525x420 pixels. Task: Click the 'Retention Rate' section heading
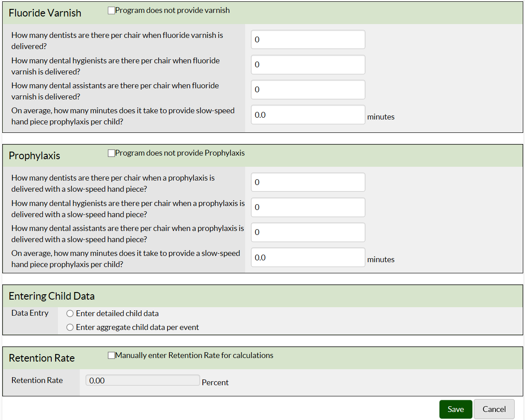click(x=42, y=358)
